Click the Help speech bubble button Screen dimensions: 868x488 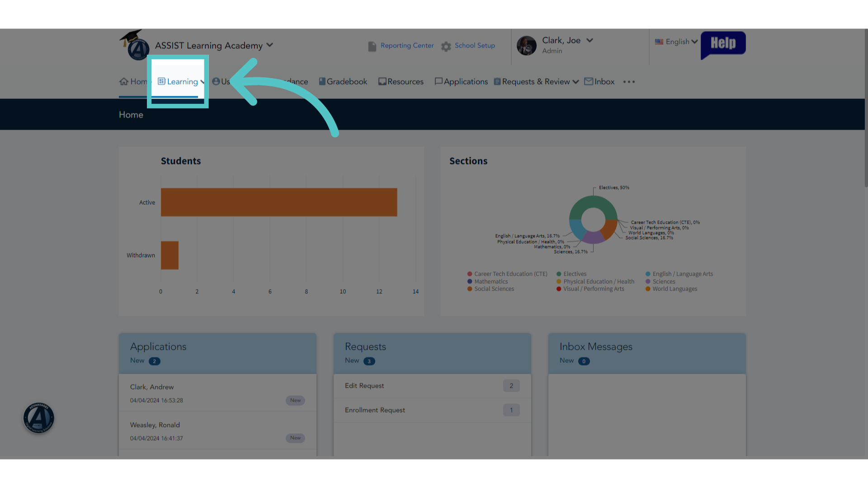723,45
